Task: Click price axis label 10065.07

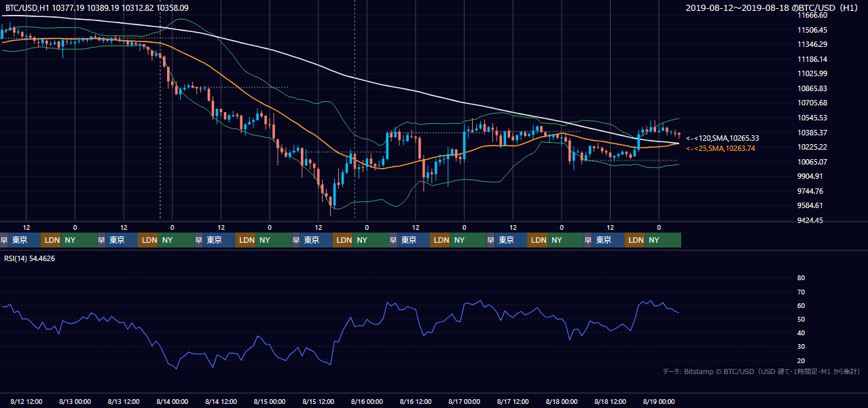Action: [x=812, y=162]
